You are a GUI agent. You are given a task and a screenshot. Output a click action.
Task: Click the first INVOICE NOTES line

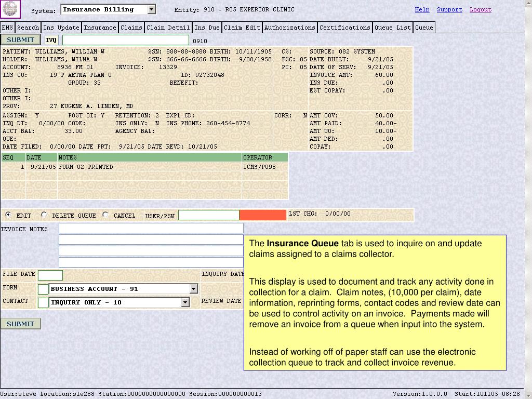point(151,229)
